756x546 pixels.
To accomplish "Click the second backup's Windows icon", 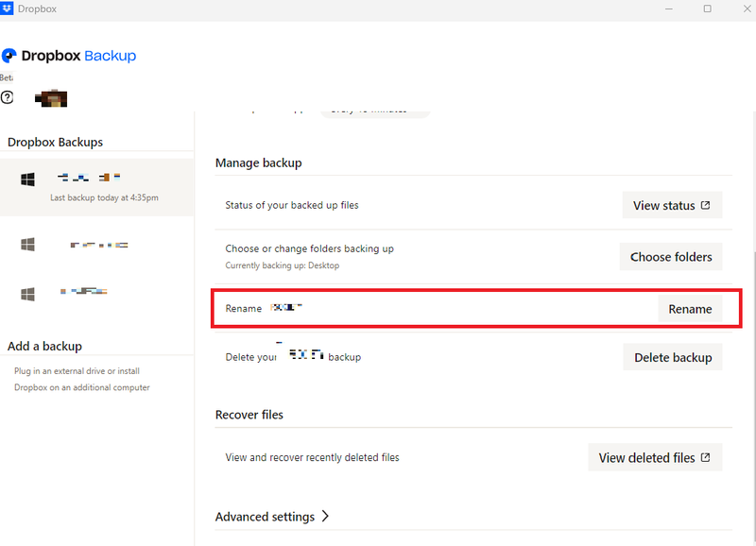I will (28, 245).
